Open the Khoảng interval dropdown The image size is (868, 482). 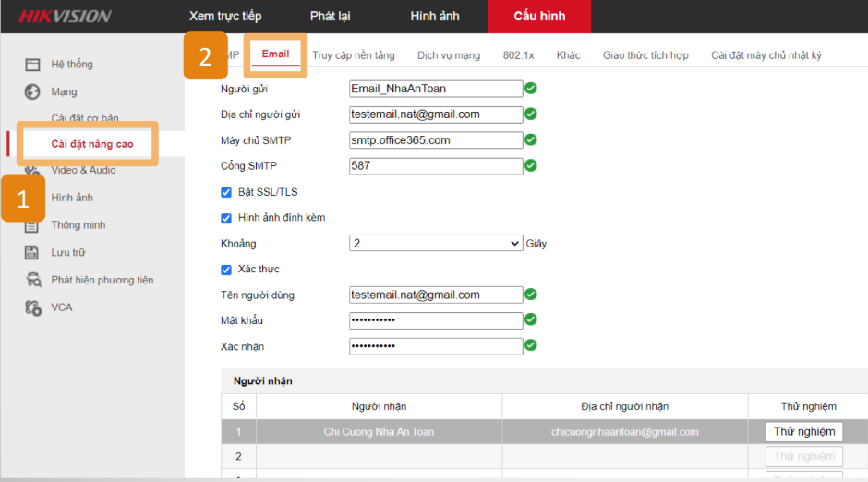click(436, 244)
